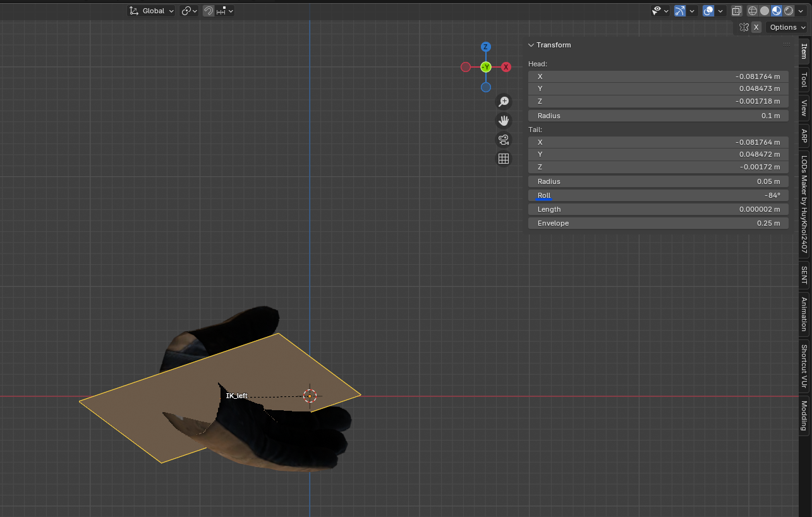Toggle the camera view icon
The height and width of the screenshot is (517, 812).
[504, 140]
